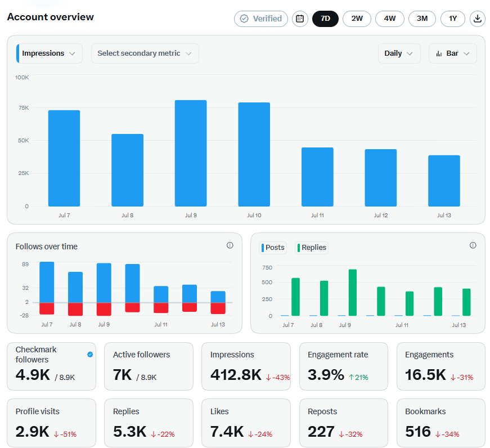
Task: Select the 4W time range
Action: (x=390, y=19)
